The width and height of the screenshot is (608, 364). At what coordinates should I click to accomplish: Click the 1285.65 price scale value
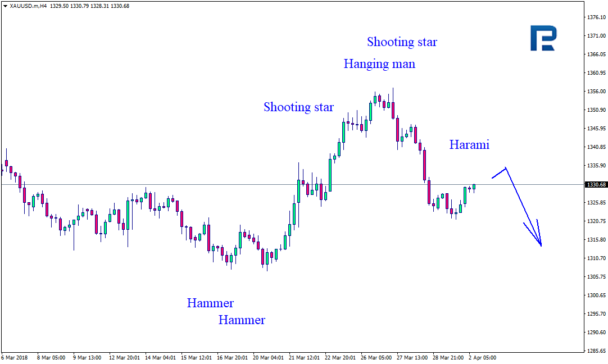coord(596,351)
